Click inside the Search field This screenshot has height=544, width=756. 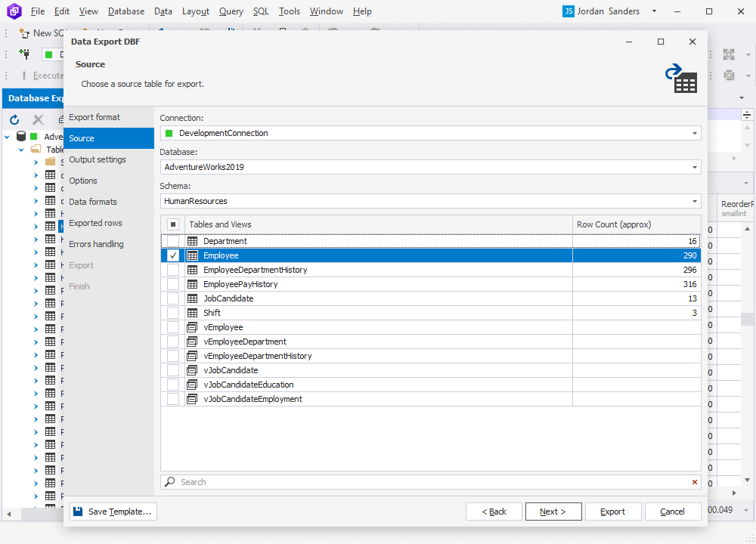pyautogui.click(x=378, y=481)
